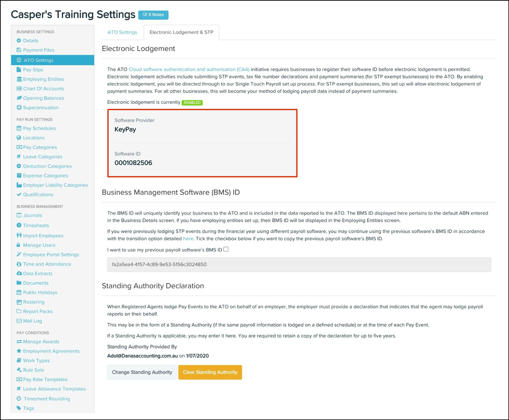Image resolution: width=509 pixels, height=420 pixels.
Task: Open the 0 Notes badge
Action: (153, 15)
